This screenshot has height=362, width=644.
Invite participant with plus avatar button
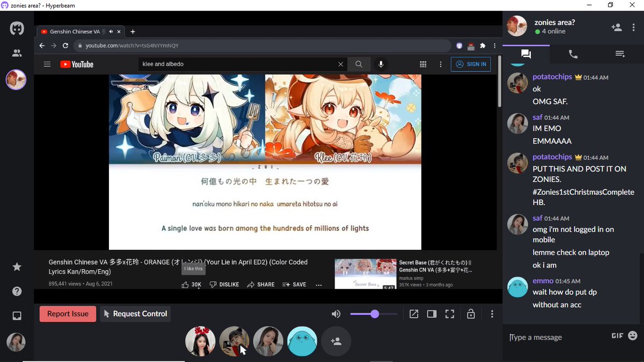[336, 342]
